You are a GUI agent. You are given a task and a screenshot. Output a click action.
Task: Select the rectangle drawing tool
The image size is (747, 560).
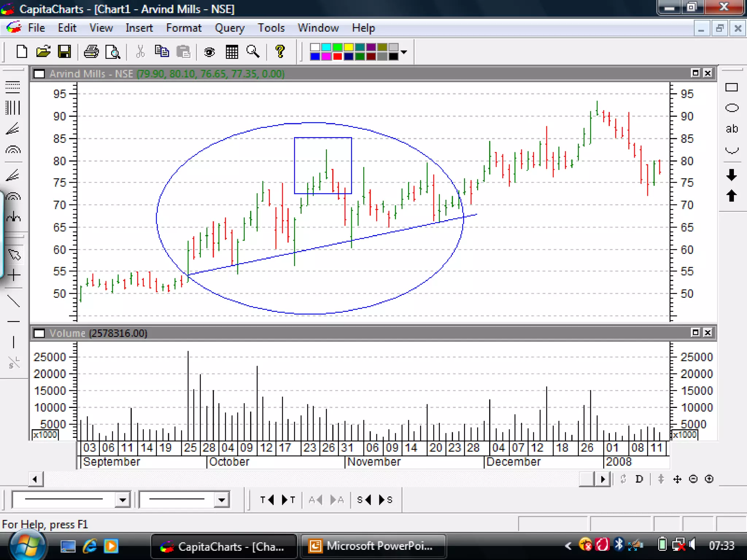[731, 87]
